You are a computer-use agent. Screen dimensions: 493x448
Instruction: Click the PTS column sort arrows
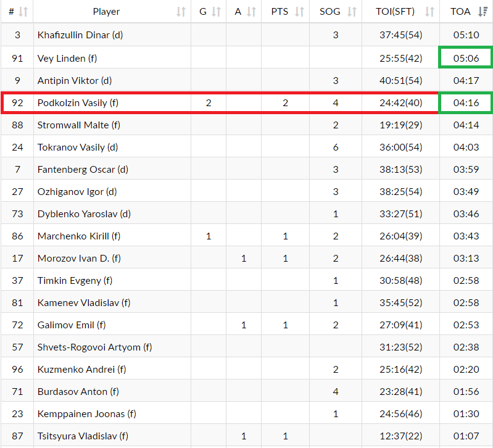coord(299,12)
